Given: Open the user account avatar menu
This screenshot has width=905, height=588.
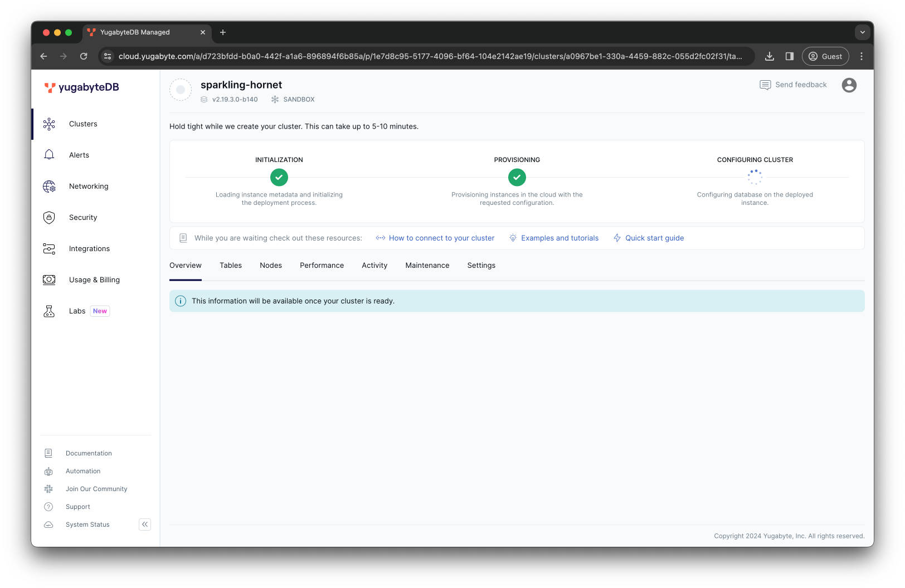Looking at the screenshot, I should (849, 85).
